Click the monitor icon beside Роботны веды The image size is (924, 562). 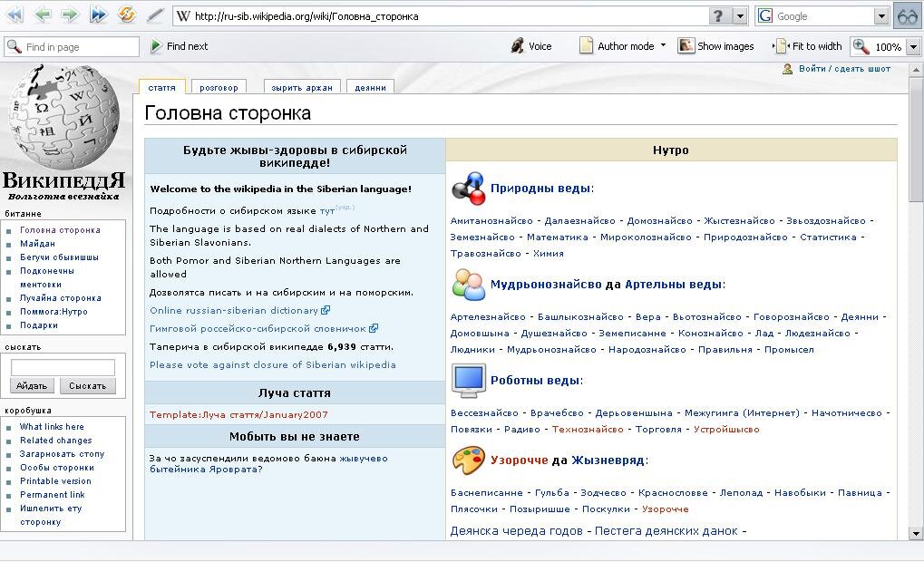tap(469, 381)
